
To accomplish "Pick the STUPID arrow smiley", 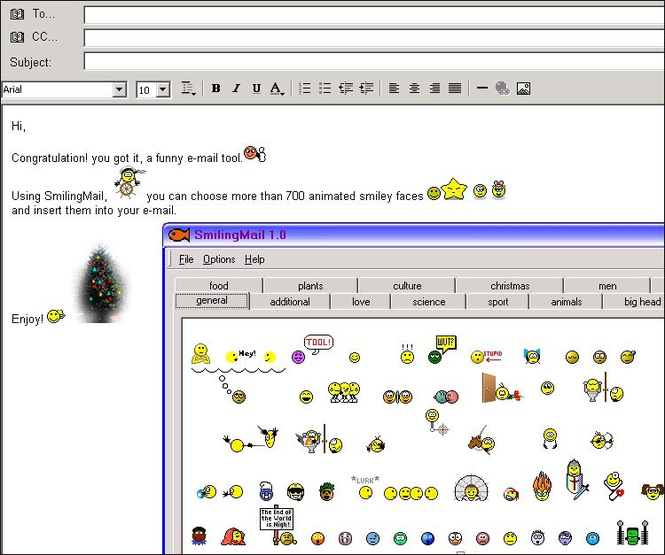I will (x=486, y=357).
